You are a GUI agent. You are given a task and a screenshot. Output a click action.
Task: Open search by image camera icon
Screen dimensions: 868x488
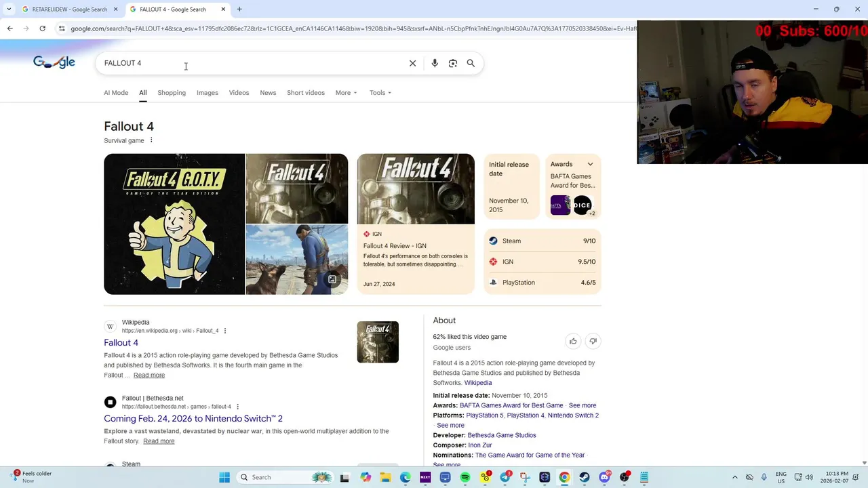[x=453, y=63]
